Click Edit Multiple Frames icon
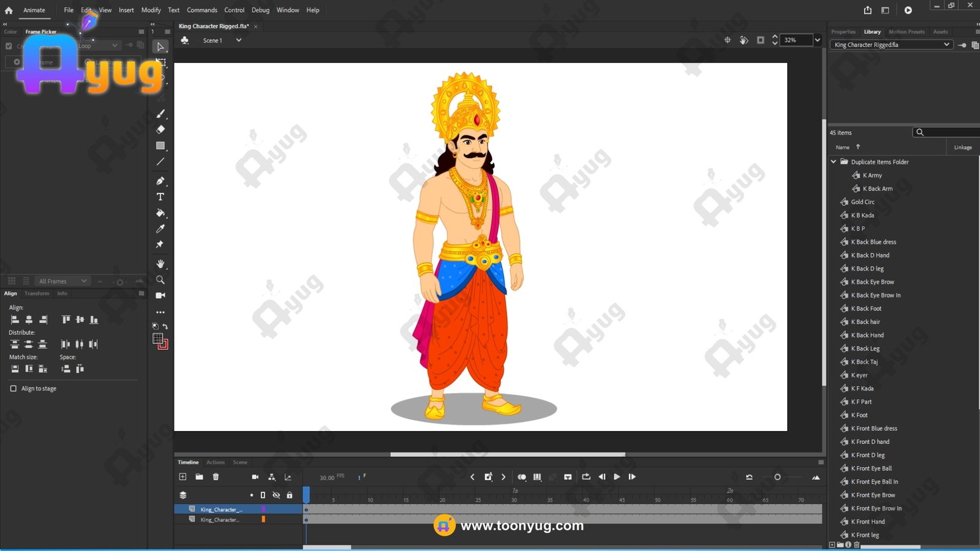Screen dimensions: 980x551 [x=537, y=477]
